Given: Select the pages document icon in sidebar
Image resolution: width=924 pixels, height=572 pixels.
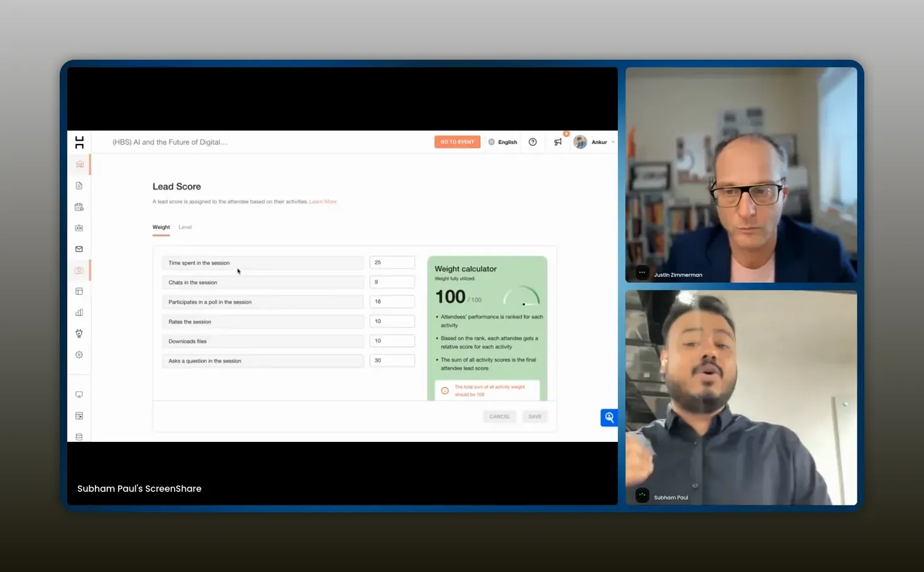Looking at the screenshot, I should coord(79,185).
